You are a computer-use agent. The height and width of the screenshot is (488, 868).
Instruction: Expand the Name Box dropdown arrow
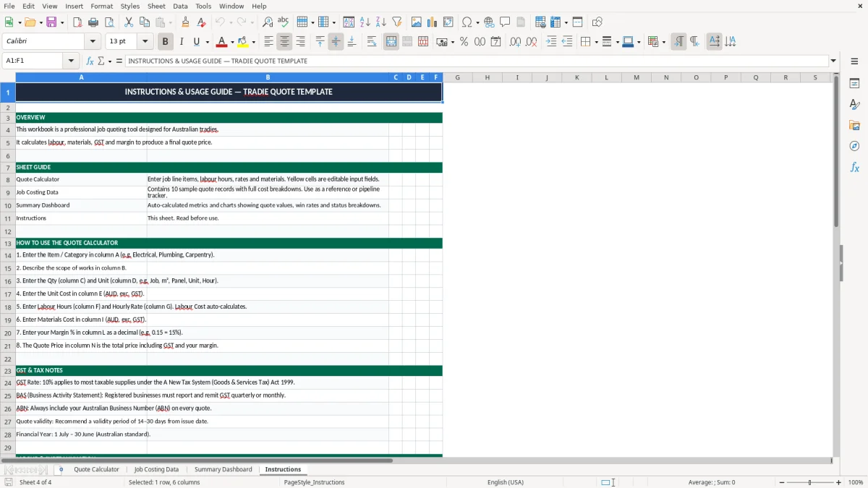coord(71,61)
